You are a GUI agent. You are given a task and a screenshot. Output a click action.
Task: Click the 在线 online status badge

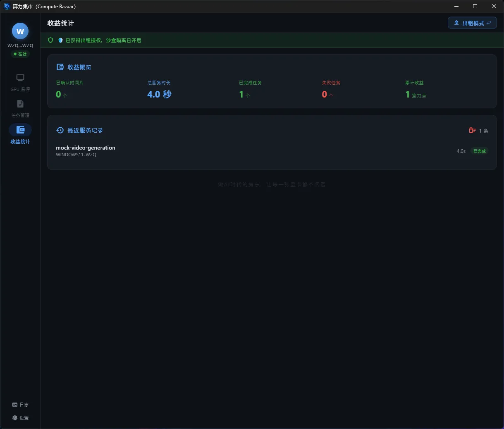pos(20,54)
